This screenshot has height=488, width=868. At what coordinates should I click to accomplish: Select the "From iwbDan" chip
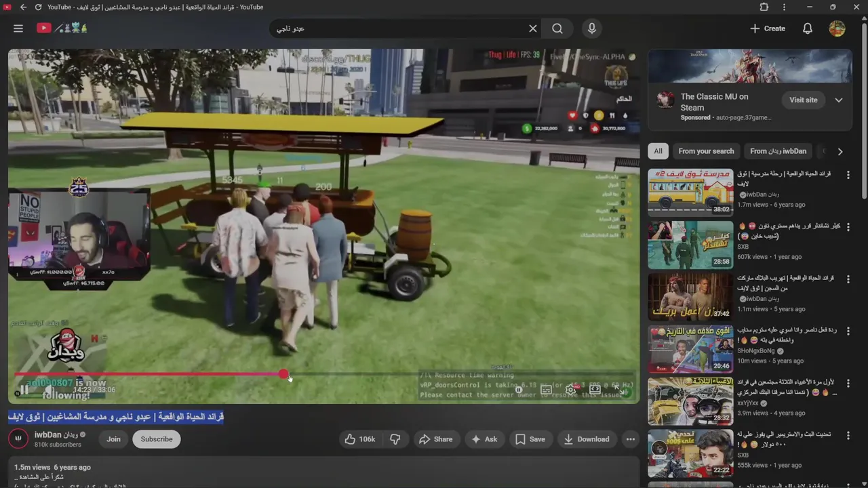click(778, 151)
